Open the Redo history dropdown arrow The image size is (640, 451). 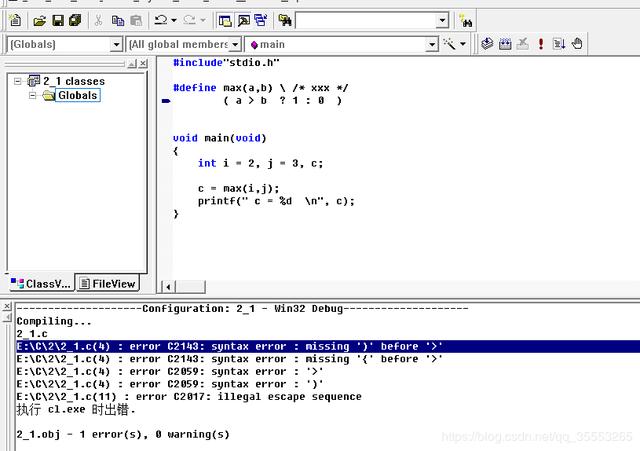[203, 20]
